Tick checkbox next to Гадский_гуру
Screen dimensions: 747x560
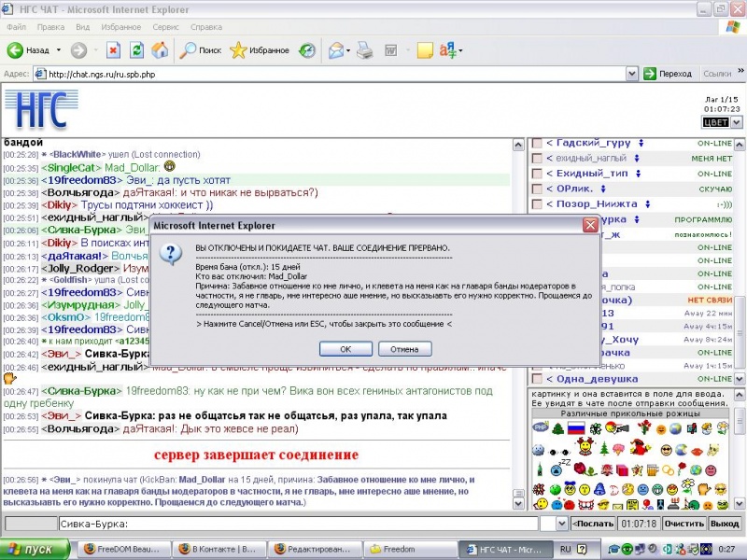[x=536, y=143]
